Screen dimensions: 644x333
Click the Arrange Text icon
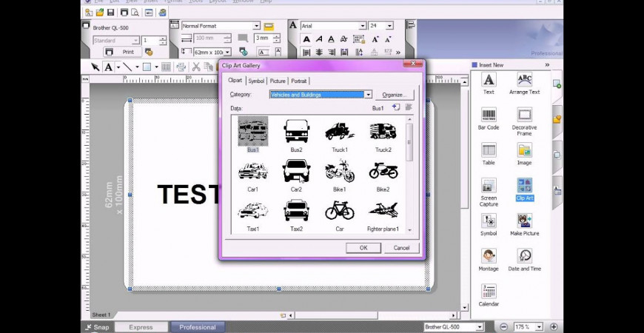(x=525, y=84)
